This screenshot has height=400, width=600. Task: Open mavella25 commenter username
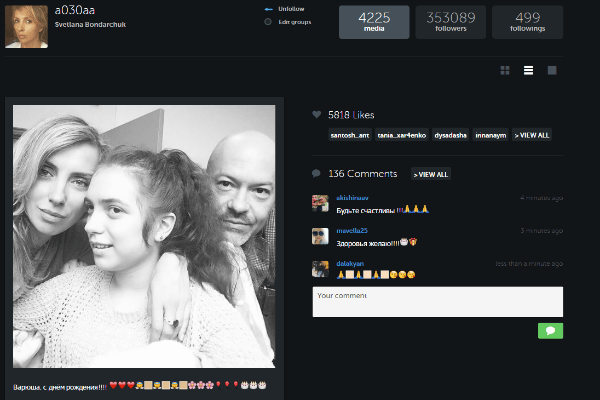tap(352, 230)
